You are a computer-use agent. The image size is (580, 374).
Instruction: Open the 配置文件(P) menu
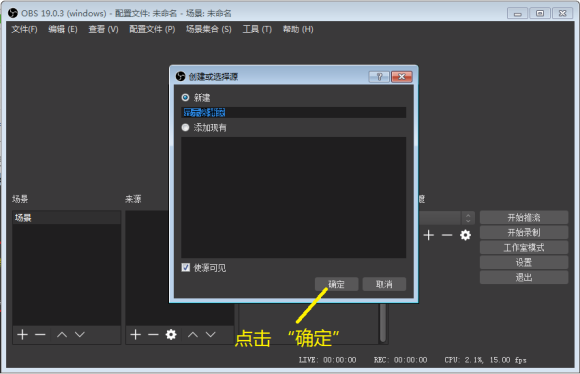pos(152,29)
